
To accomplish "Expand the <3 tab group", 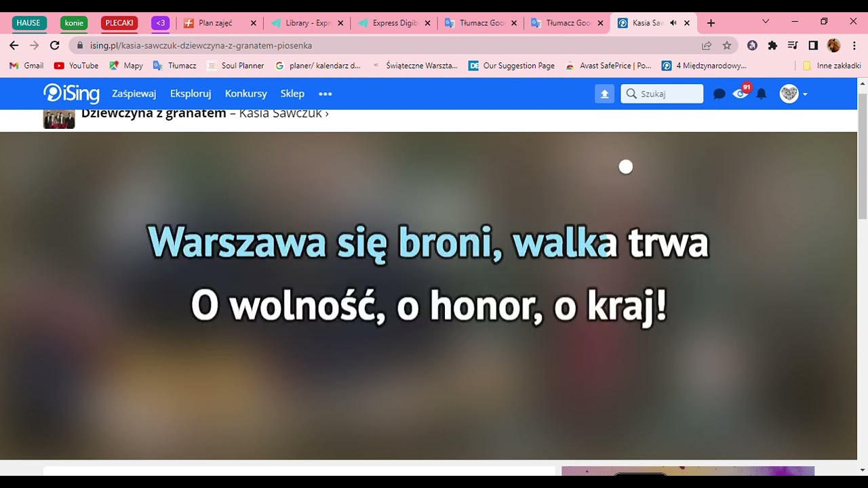I will tap(161, 23).
